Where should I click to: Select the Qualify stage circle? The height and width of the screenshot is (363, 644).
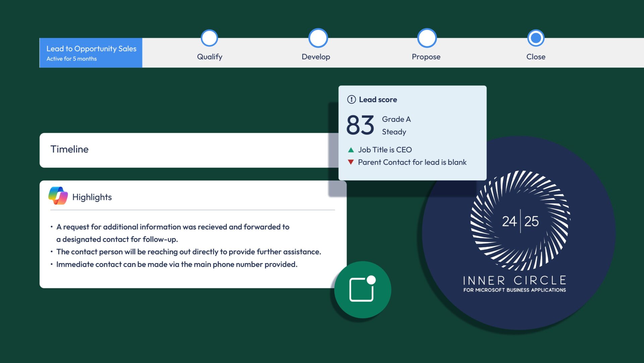point(209,38)
